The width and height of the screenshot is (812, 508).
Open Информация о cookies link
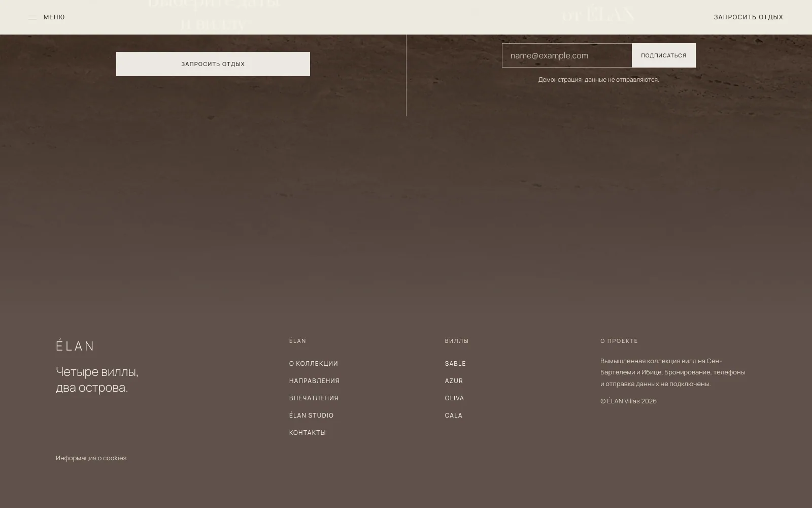(x=91, y=458)
